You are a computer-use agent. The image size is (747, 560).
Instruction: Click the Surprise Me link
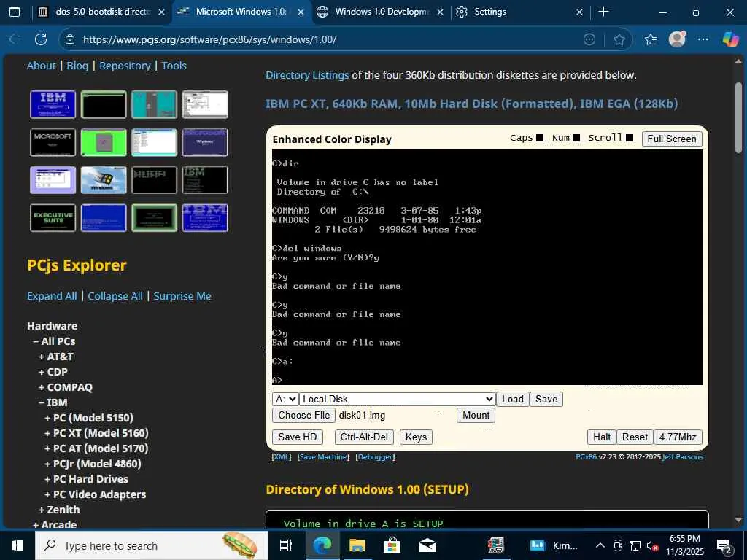(x=182, y=296)
